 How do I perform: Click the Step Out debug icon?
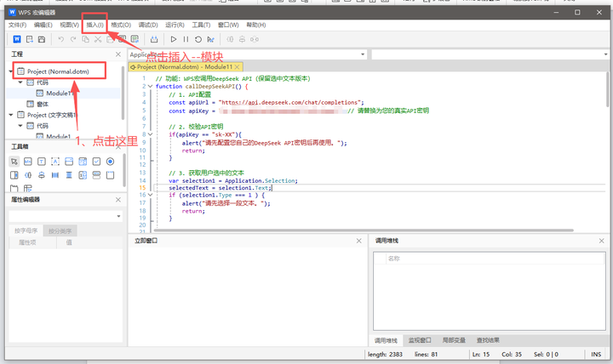click(255, 39)
